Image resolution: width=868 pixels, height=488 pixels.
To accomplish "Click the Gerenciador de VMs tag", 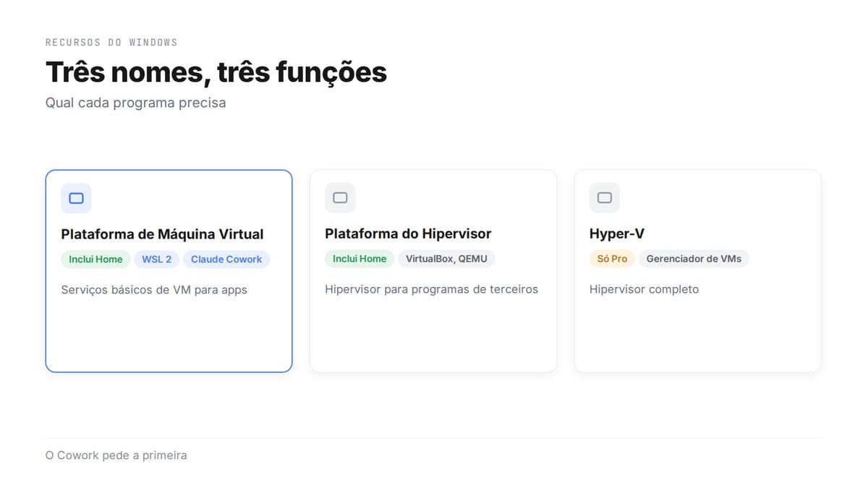I will (x=694, y=259).
